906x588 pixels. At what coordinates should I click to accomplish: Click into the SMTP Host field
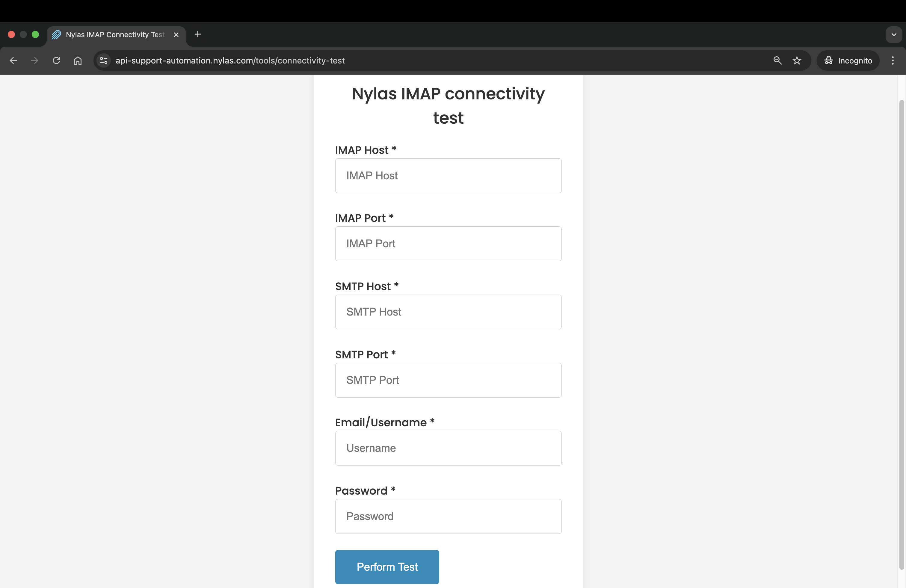pyautogui.click(x=448, y=312)
